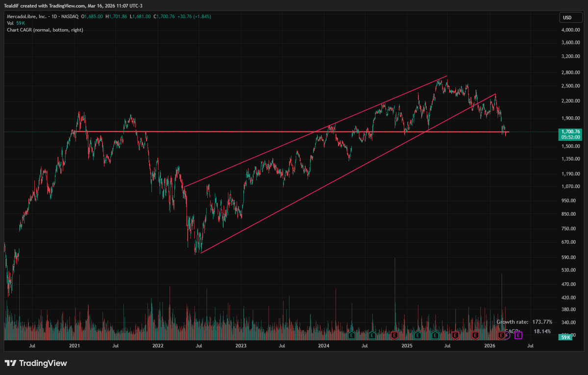Open red earnings marker just after 2026

[501, 335]
